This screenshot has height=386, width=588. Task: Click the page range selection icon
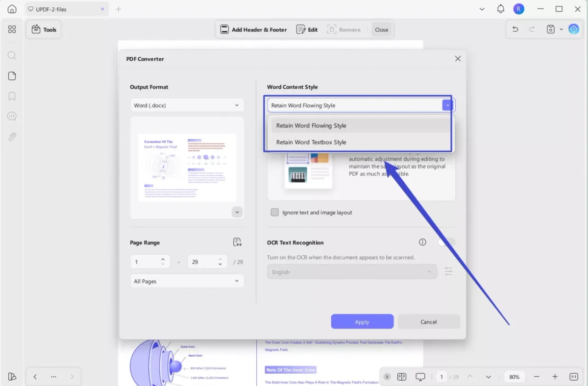[237, 242]
